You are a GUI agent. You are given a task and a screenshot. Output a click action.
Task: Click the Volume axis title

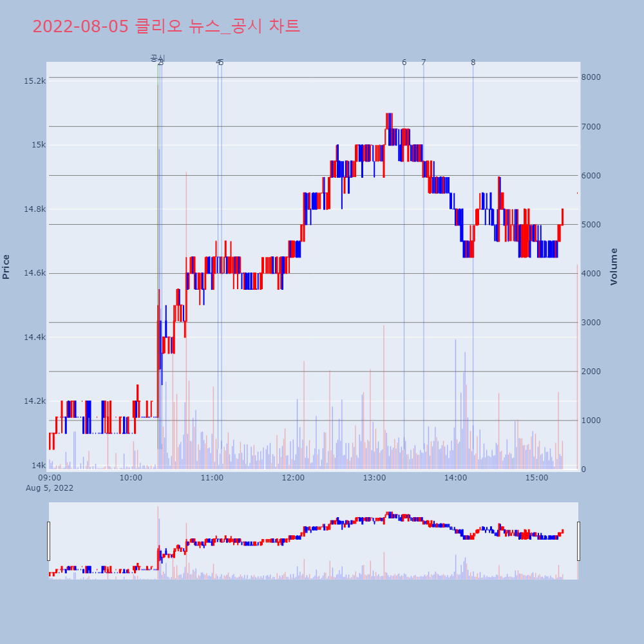tap(614, 267)
